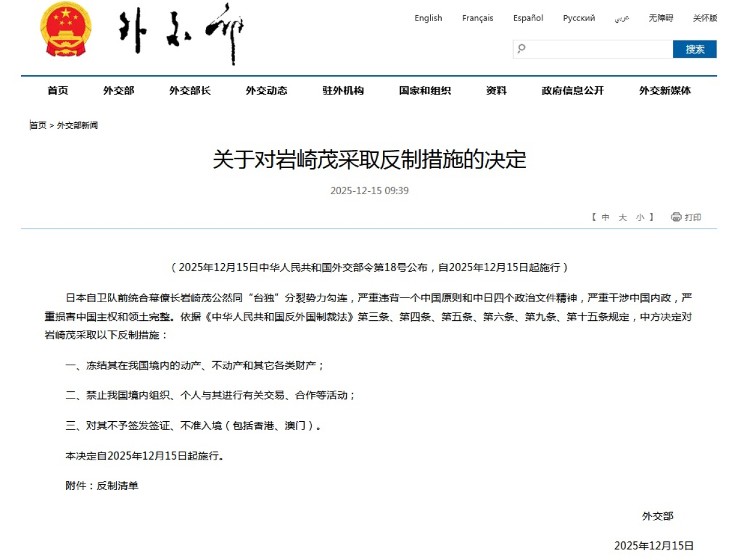Open the 外交动态 menu item
Image resolution: width=747 pixels, height=560 pixels.
pyautogui.click(x=266, y=90)
